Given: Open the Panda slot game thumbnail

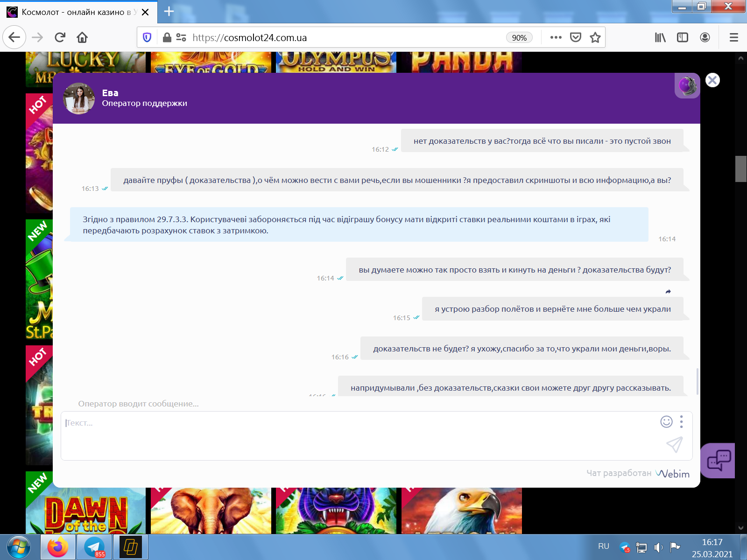Looking at the screenshot, I should pos(462,62).
